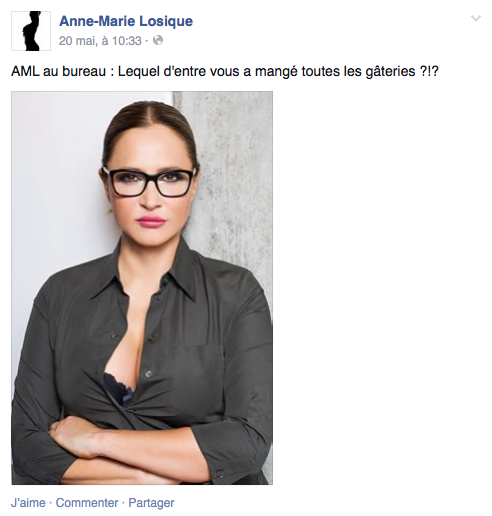This screenshot has width=492, height=516.
Task: Open the silhouette profile picture thumbnail
Action: pos(31,31)
